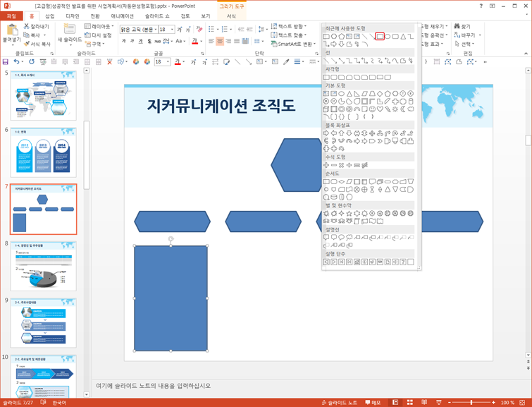
Task: Toggle right alignment in paragraph group
Action: (x=228, y=41)
